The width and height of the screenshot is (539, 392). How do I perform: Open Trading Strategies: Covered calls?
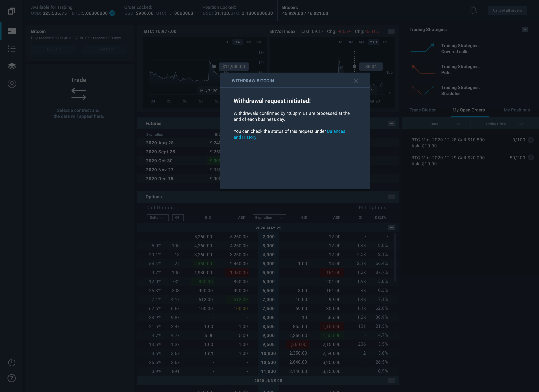point(460,49)
